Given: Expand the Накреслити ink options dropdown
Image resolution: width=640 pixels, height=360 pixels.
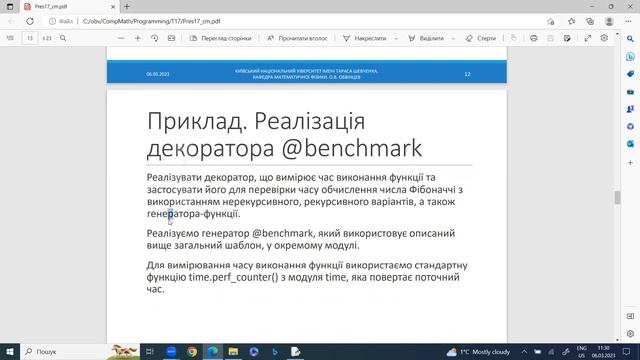Looking at the screenshot, I should [396, 38].
